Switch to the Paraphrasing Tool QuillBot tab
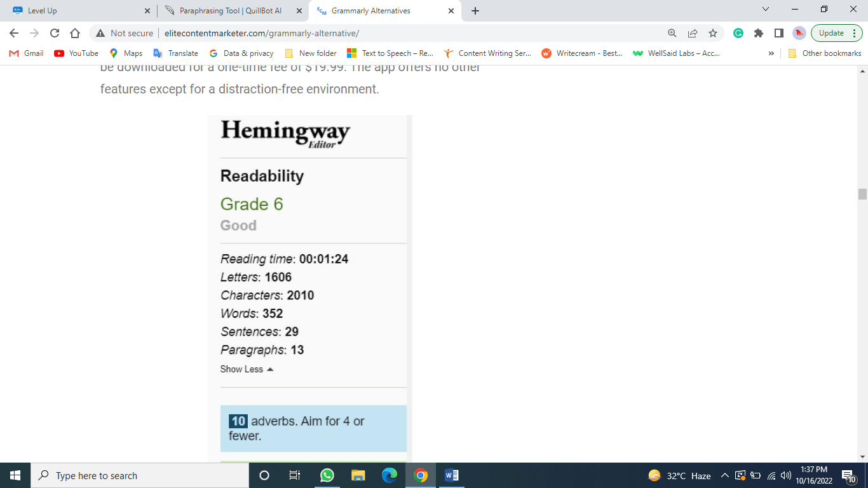Image resolution: width=868 pixels, height=488 pixels. 233,11
